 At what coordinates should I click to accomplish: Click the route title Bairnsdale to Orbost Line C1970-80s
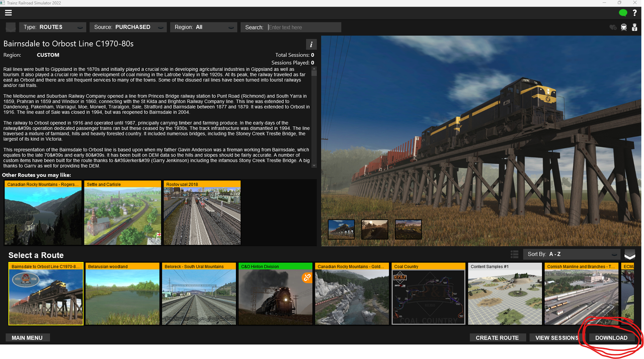68,44
